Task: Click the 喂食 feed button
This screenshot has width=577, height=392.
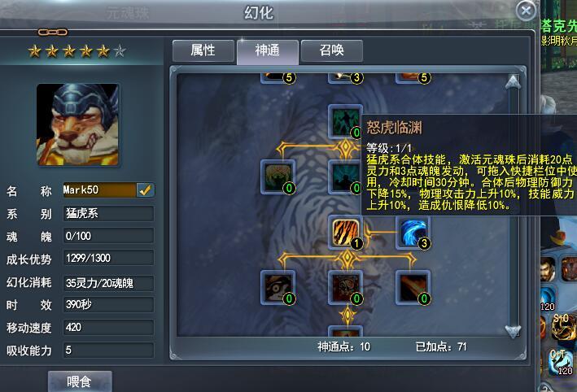Action: 80,381
